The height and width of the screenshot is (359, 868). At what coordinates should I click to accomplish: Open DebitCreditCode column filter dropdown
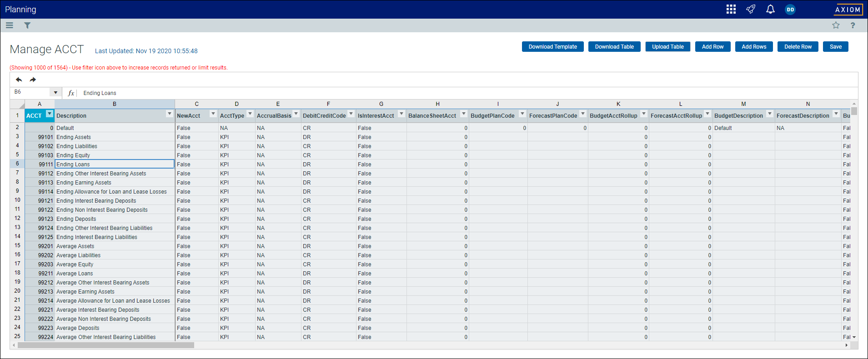[x=351, y=114]
